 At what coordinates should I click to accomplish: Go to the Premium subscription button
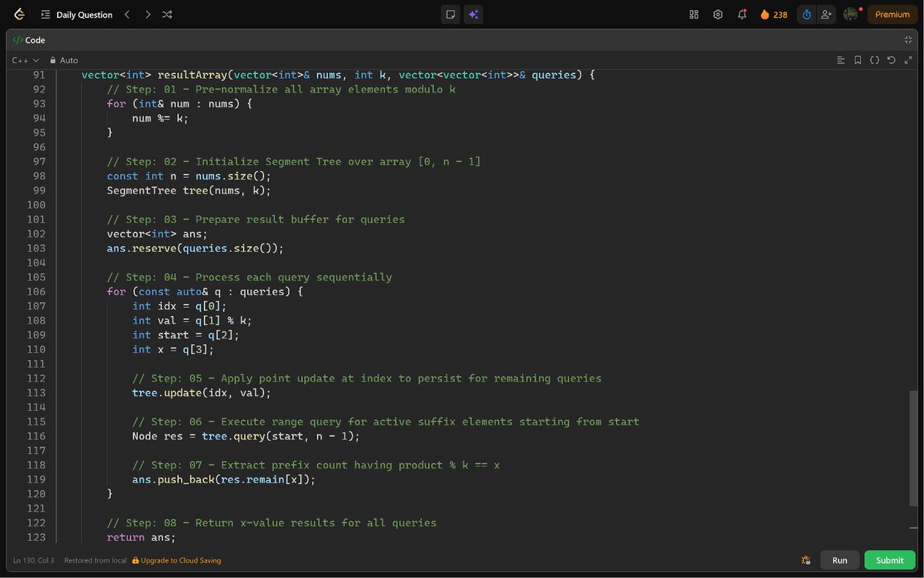tap(892, 15)
